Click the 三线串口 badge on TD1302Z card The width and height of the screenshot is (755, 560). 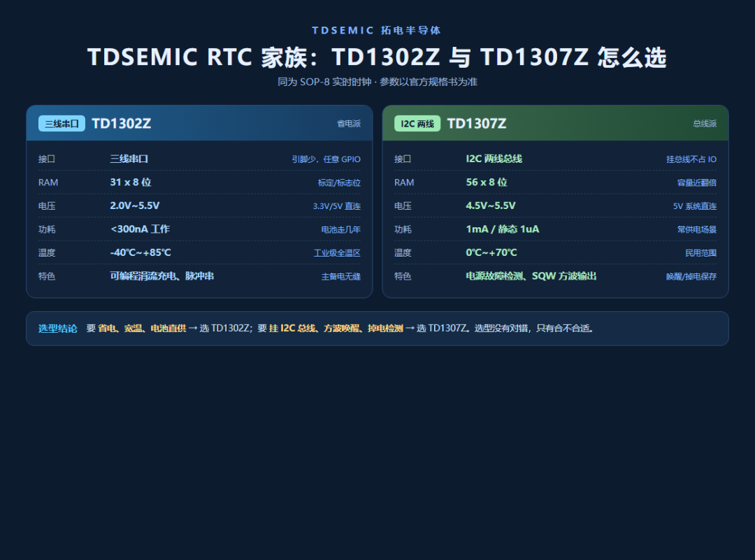[62, 124]
